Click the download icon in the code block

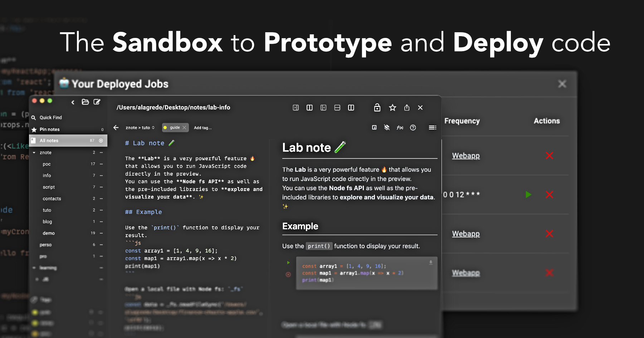click(x=431, y=263)
